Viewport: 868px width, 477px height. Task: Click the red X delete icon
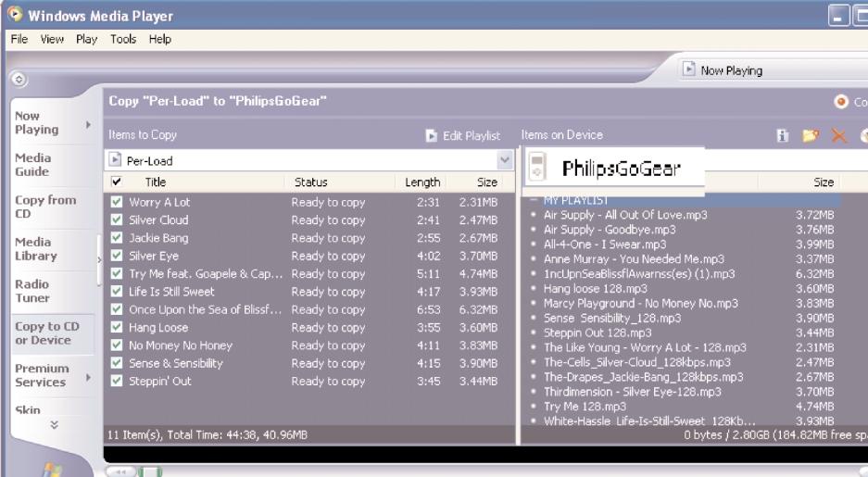839,135
